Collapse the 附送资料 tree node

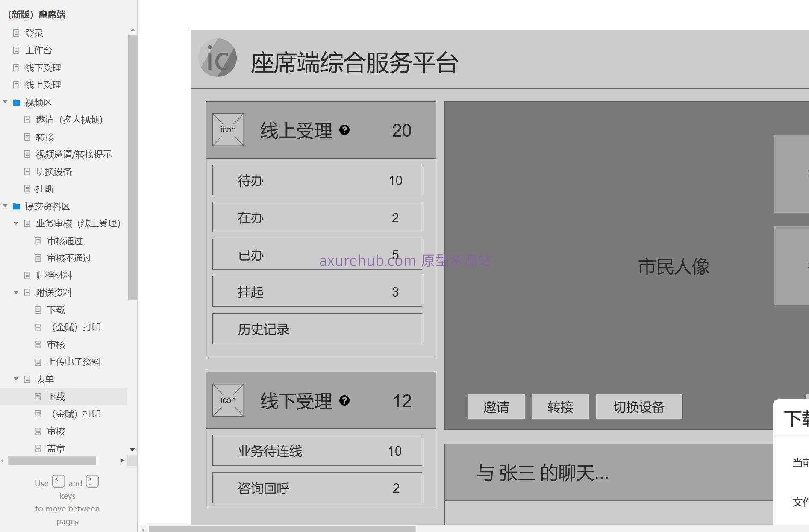pos(16,292)
